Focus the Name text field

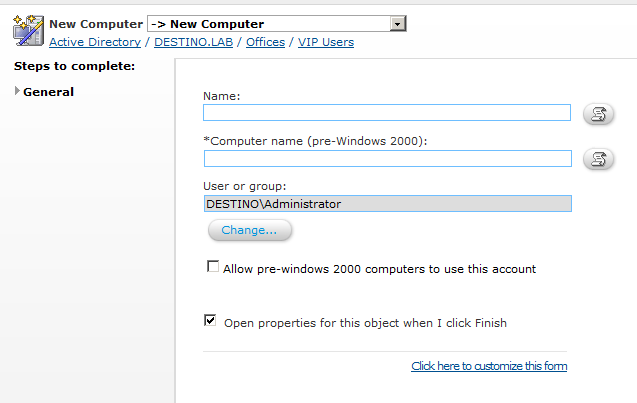pyautogui.click(x=387, y=113)
